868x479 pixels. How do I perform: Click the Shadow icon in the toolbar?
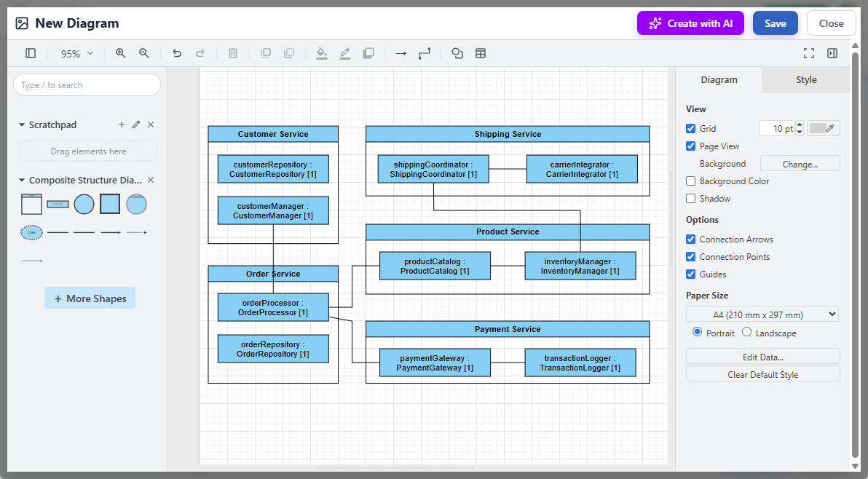click(x=368, y=53)
